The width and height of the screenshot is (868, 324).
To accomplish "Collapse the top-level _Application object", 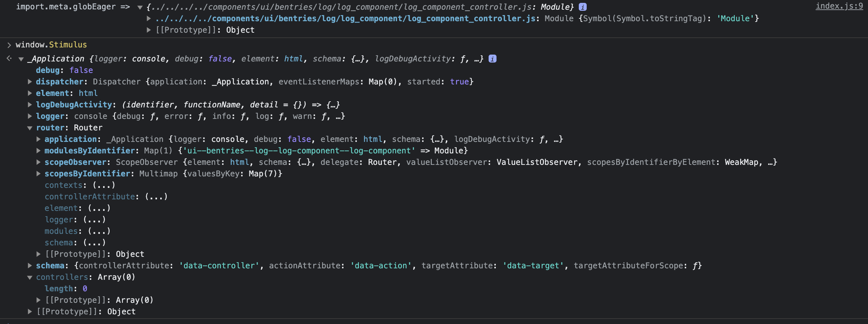I will pos(21,59).
